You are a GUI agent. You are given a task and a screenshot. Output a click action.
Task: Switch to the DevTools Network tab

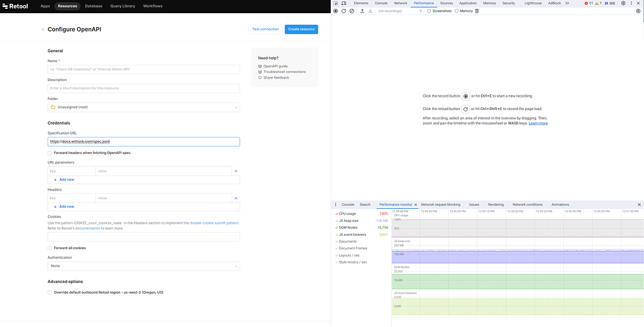point(401,3)
